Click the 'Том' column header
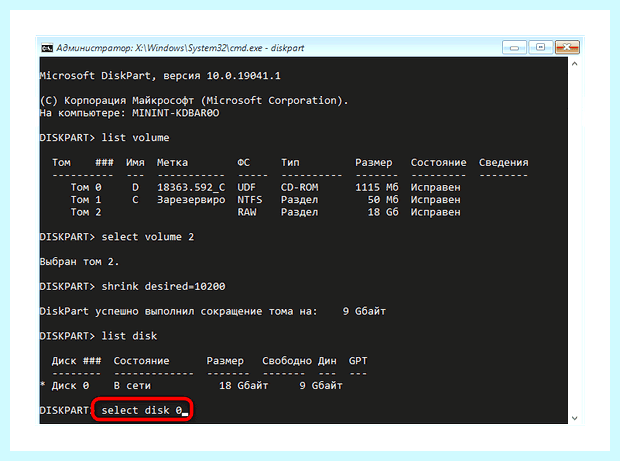This screenshot has width=620, height=461. (61, 162)
